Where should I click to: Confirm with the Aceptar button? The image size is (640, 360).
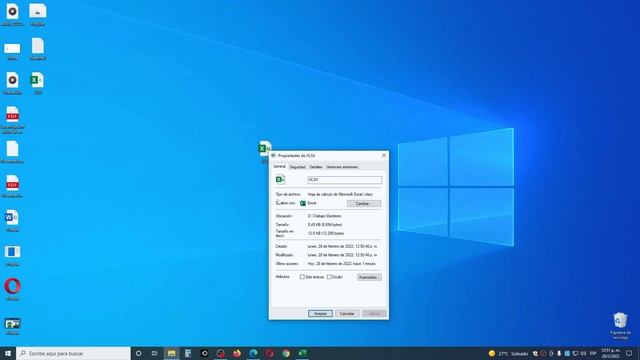320,313
